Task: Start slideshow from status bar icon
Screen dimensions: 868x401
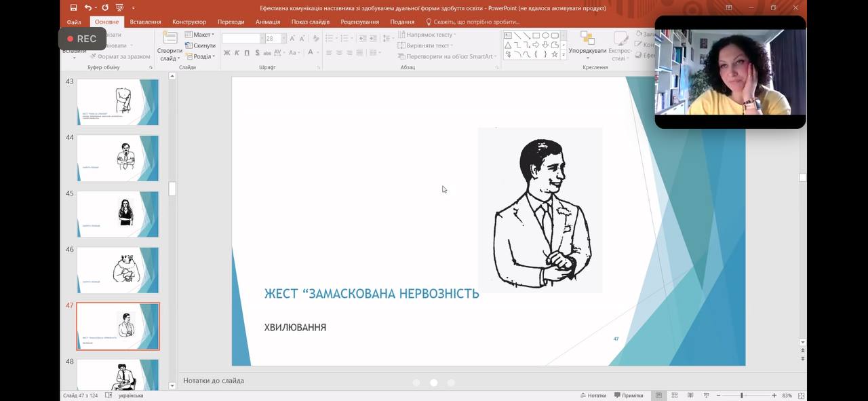Action: [x=707, y=396]
